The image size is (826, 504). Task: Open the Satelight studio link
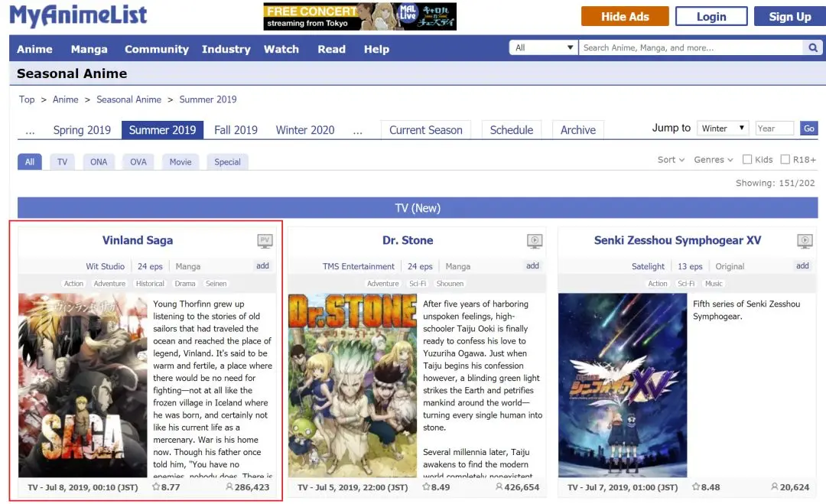pyautogui.click(x=648, y=266)
